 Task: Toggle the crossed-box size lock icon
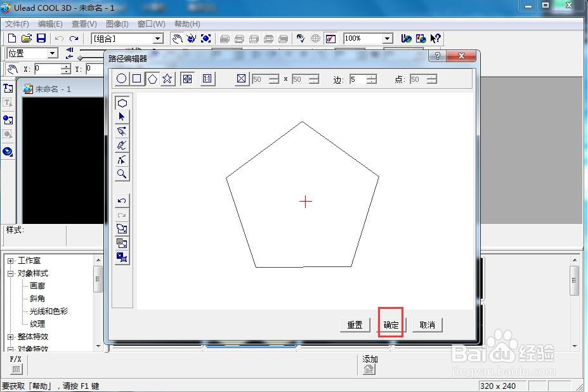[x=242, y=79]
